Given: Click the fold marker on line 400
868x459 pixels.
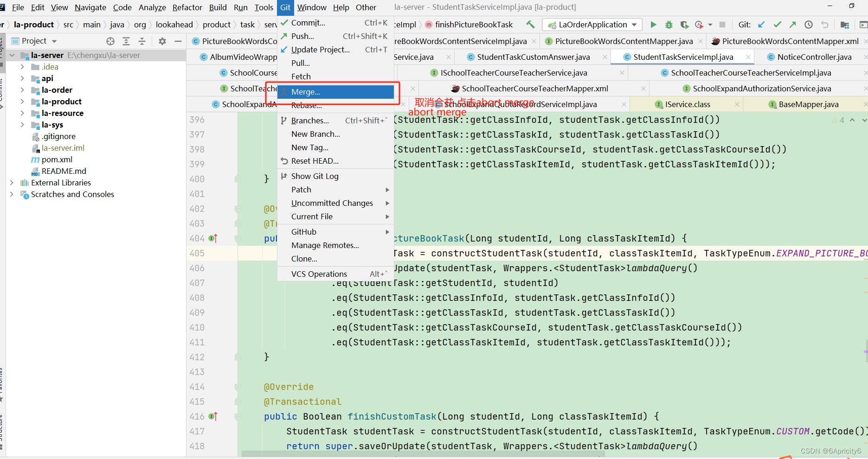Looking at the screenshot, I should [x=238, y=179].
